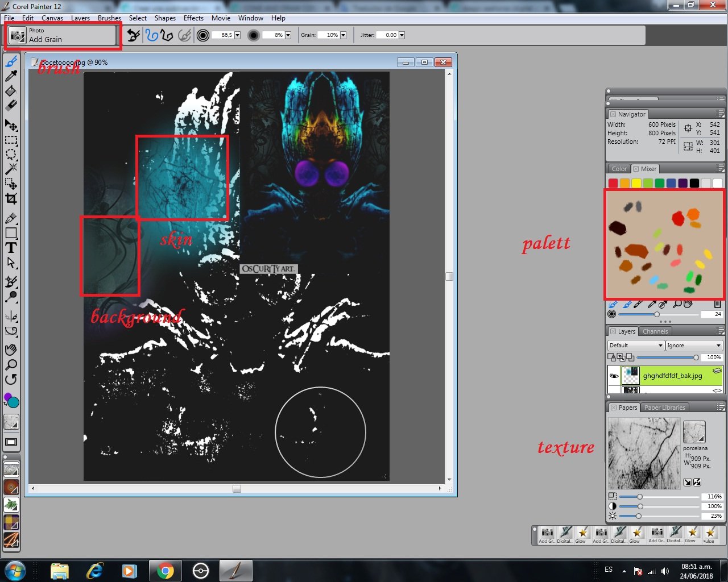Open the Paper selector in toolbox
This screenshot has width=728, height=582.
coord(11,422)
